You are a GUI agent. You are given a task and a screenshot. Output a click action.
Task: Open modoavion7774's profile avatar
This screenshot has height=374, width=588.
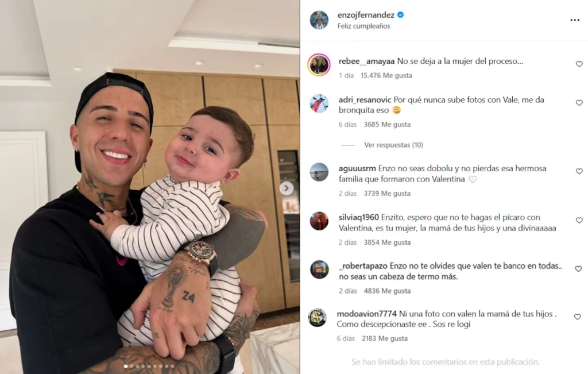click(x=317, y=318)
